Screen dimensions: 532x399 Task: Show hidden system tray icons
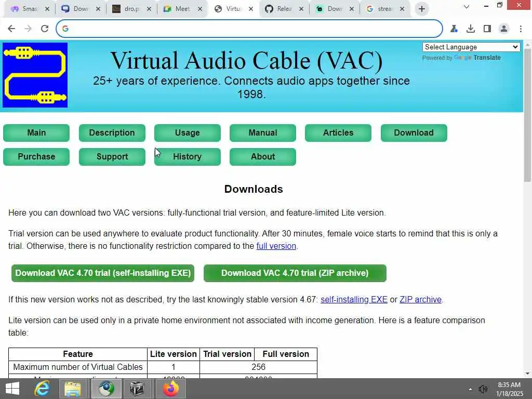pos(470,389)
